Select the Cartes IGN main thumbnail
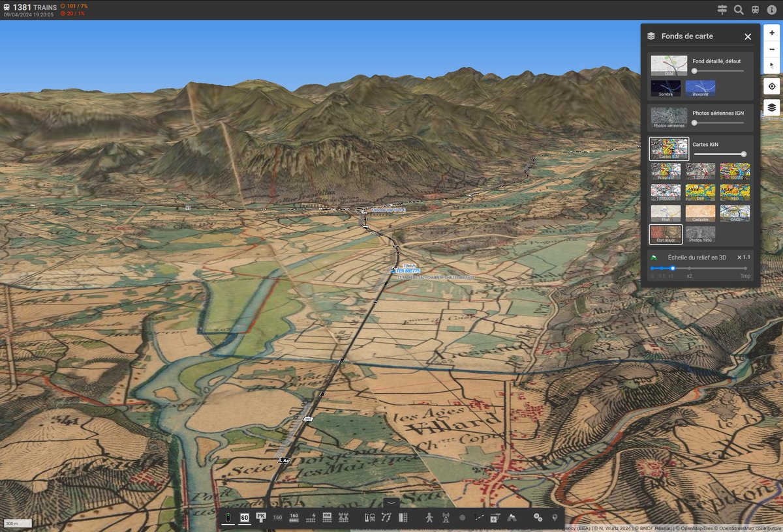This screenshot has width=783, height=532. [x=669, y=149]
